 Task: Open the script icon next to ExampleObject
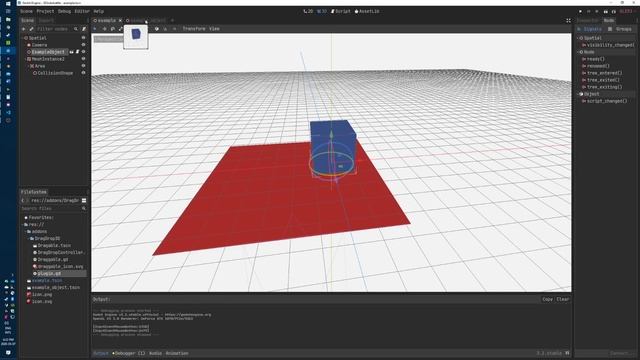point(77,52)
